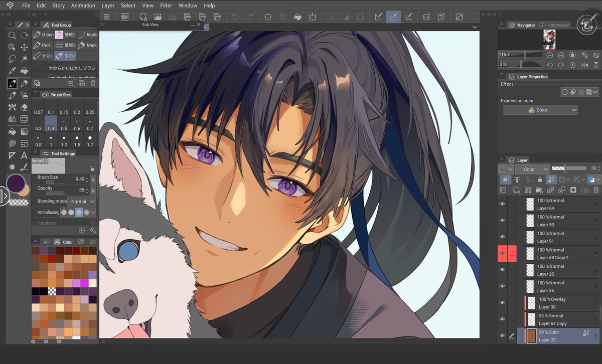Click the New canvas icon in command bar
The width and height of the screenshot is (602, 364).
143,17
